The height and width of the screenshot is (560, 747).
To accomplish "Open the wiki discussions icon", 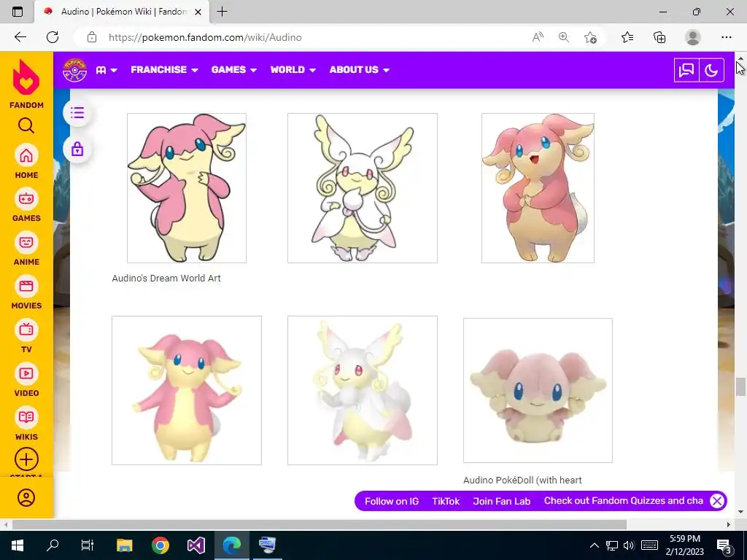I will 686,71.
